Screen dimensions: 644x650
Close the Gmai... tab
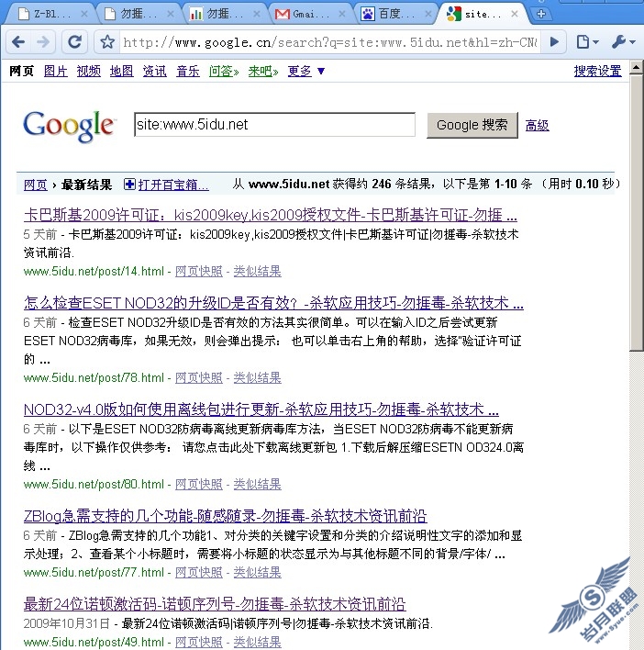point(342,14)
